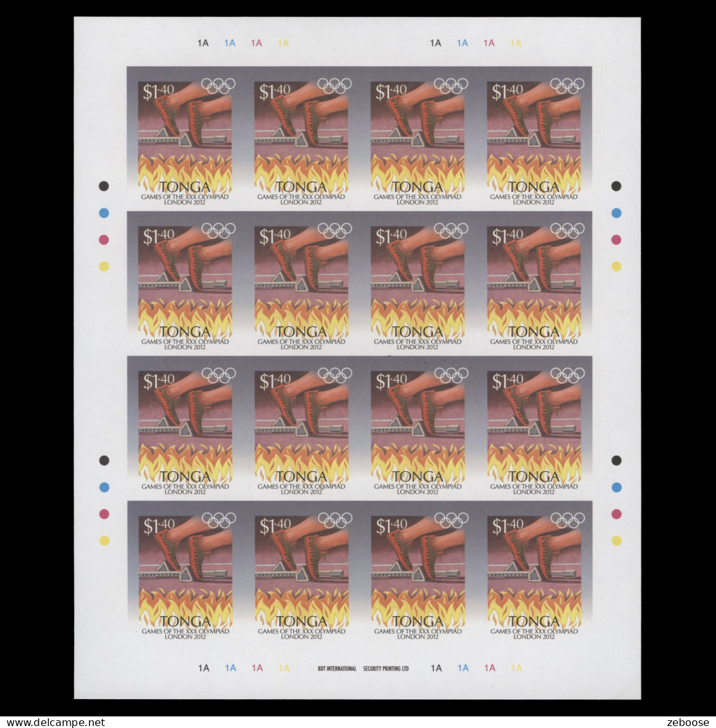Select the yellow color dot in the lower-right margin
The image size is (716, 728).
pyautogui.click(x=616, y=541)
